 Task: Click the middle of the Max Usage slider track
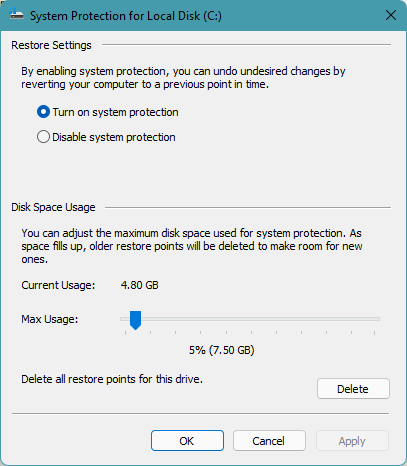point(250,319)
